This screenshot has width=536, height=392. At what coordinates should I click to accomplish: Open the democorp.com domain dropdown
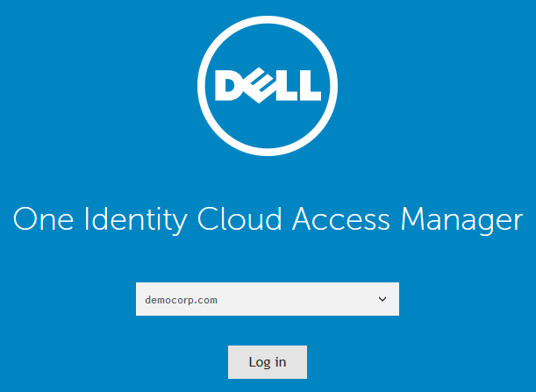coord(268,299)
